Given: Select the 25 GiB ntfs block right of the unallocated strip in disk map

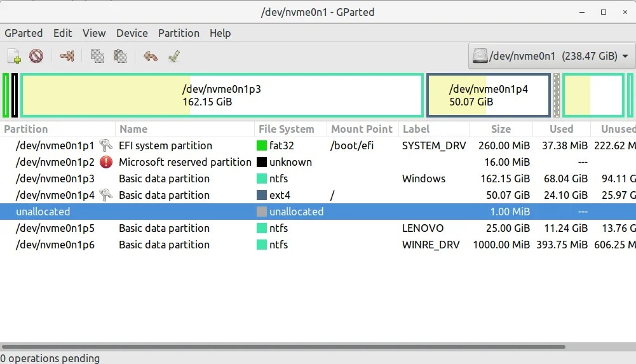Looking at the screenshot, I should pyautogui.click(x=593, y=95).
